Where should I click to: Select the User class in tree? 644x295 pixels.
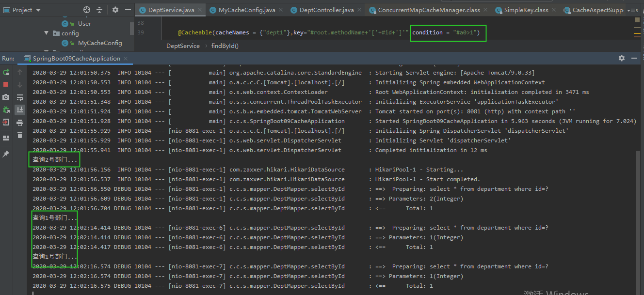pos(84,24)
